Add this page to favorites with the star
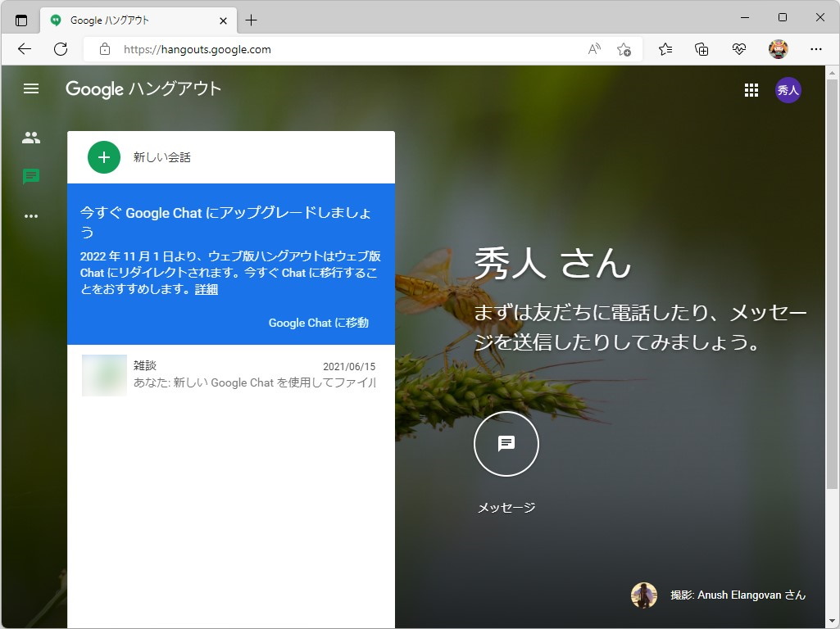This screenshot has height=629, width=840. click(x=624, y=50)
